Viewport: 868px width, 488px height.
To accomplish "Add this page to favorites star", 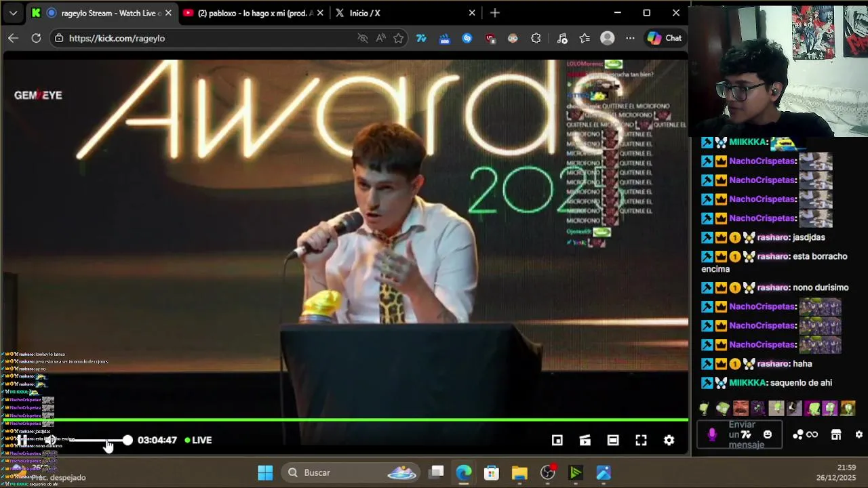I will (399, 38).
